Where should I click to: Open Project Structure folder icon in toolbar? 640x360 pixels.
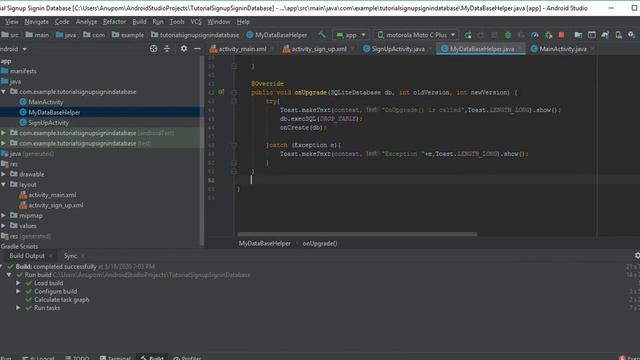click(578, 35)
